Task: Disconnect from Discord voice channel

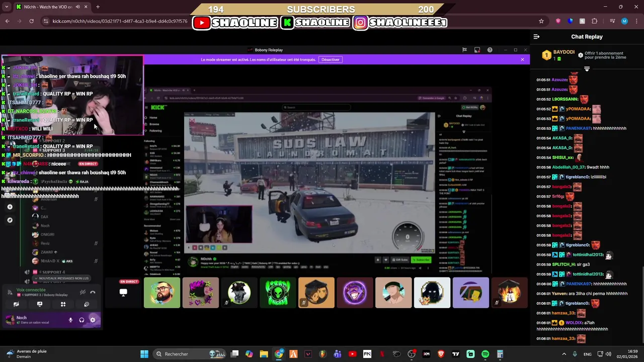Action: point(93,292)
